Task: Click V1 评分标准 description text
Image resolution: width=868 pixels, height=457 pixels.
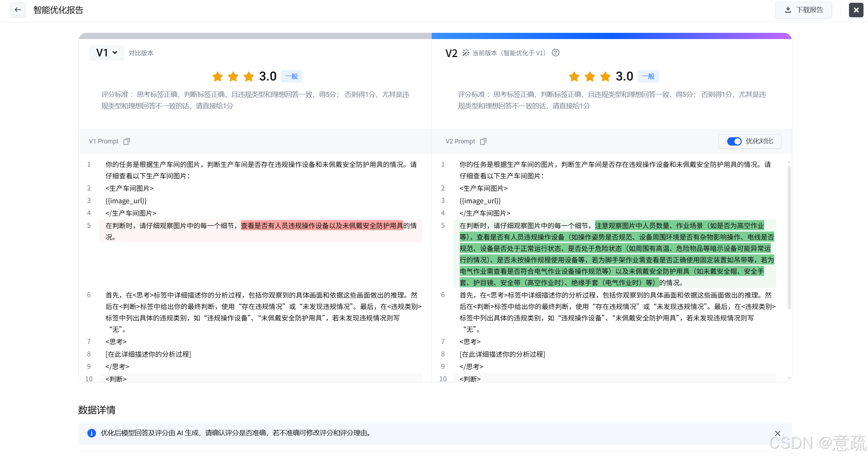Action: click(255, 100)
